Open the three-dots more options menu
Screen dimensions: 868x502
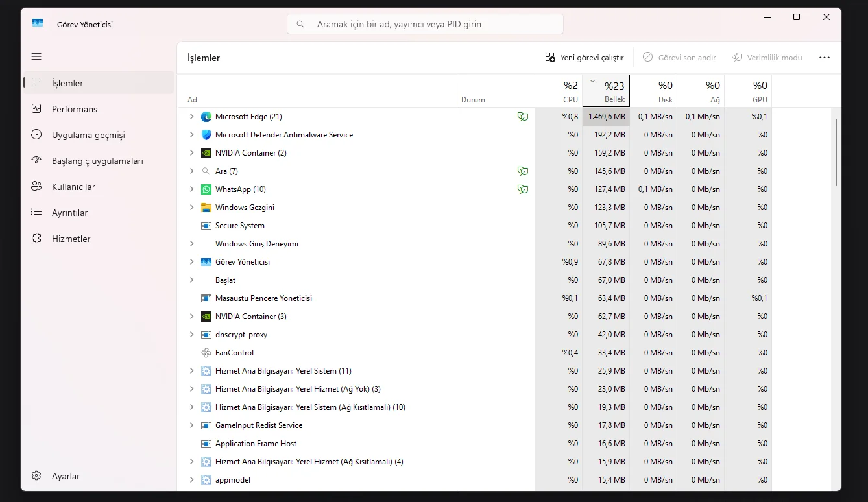[825, 58]
